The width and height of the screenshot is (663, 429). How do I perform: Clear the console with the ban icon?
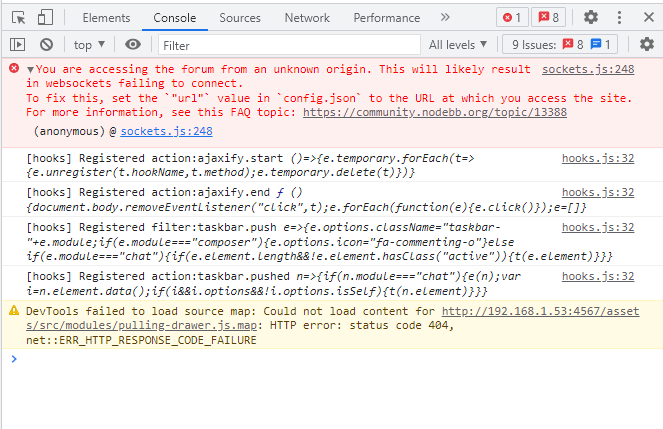(x=46, y=45)
